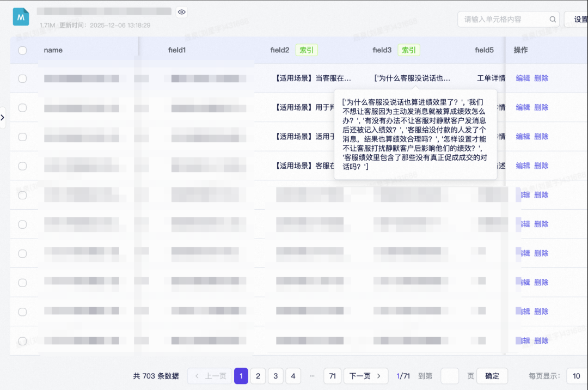The image size is (588, 390).
Task: Check the first data row checkbox
Action: click(x=22, y=78)
